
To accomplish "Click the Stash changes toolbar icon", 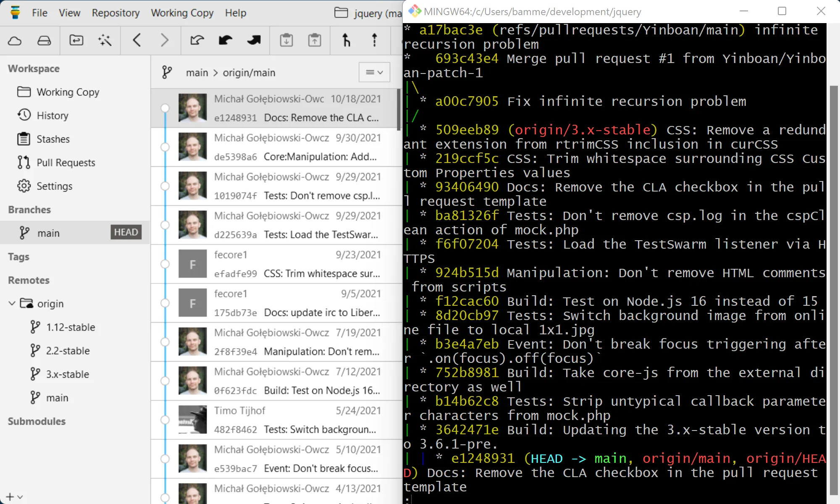I will [x=286, y=40].
